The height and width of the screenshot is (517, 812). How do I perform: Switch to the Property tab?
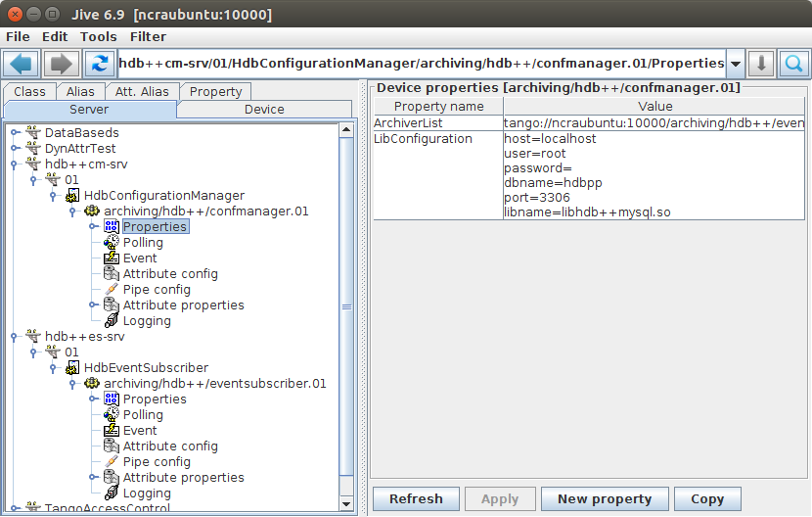(x=215, y=92)
